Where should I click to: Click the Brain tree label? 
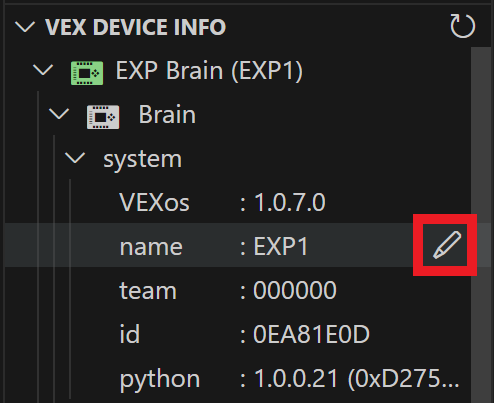(167, 114)
